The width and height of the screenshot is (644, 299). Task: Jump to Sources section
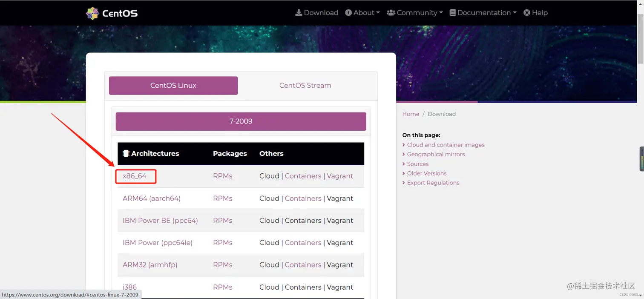pyautogui.click(x=418, y=164)
